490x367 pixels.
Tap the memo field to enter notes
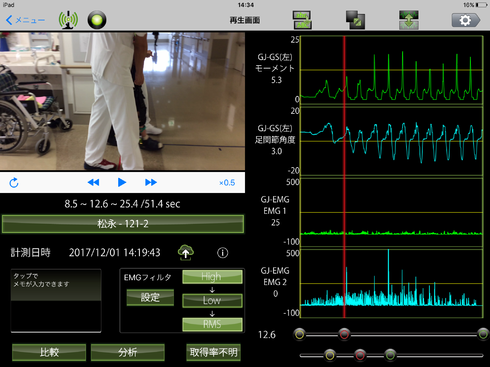56,301
